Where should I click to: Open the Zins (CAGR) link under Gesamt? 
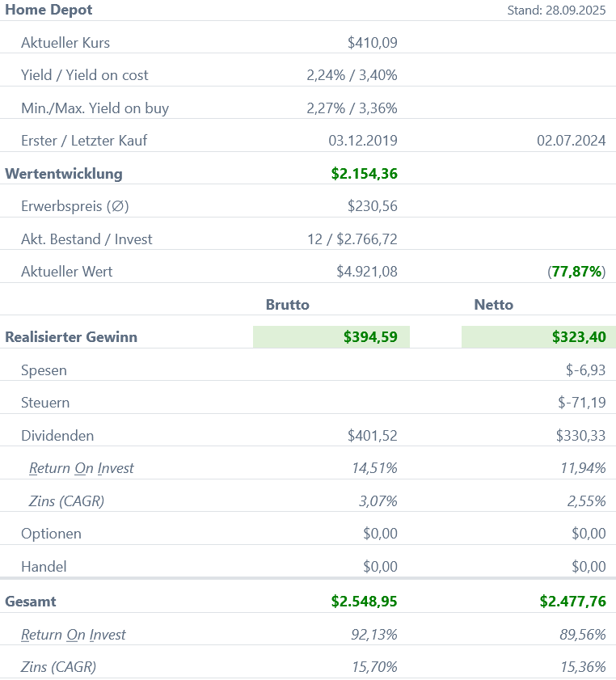tap(58, 668)
